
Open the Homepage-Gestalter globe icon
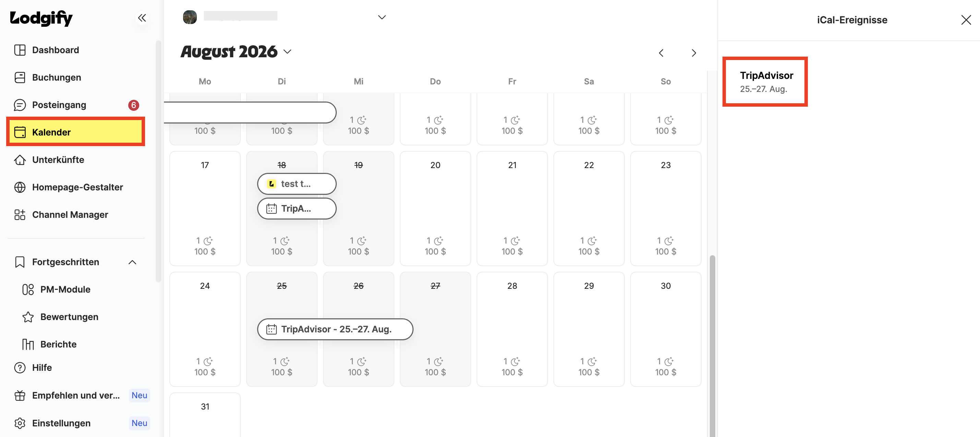[20, 187]
